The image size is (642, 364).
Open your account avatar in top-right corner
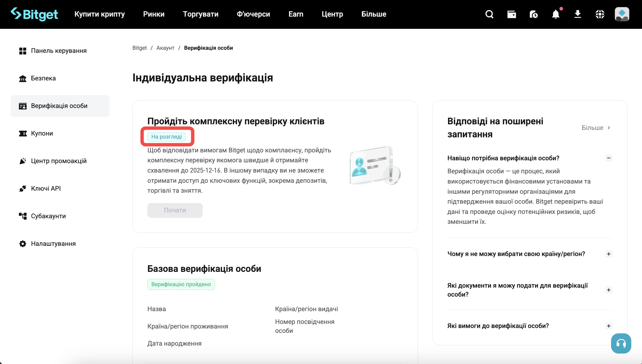622,14
